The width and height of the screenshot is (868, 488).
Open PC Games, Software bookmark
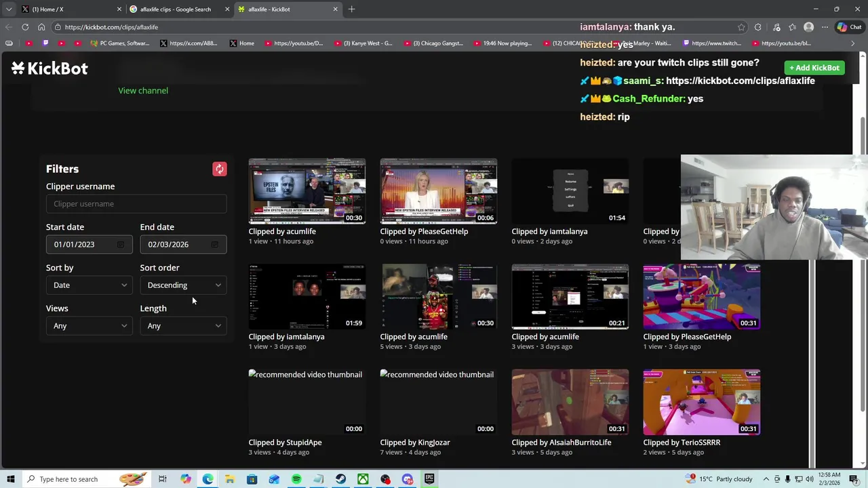pyautogui.click(x=119, y=43)
